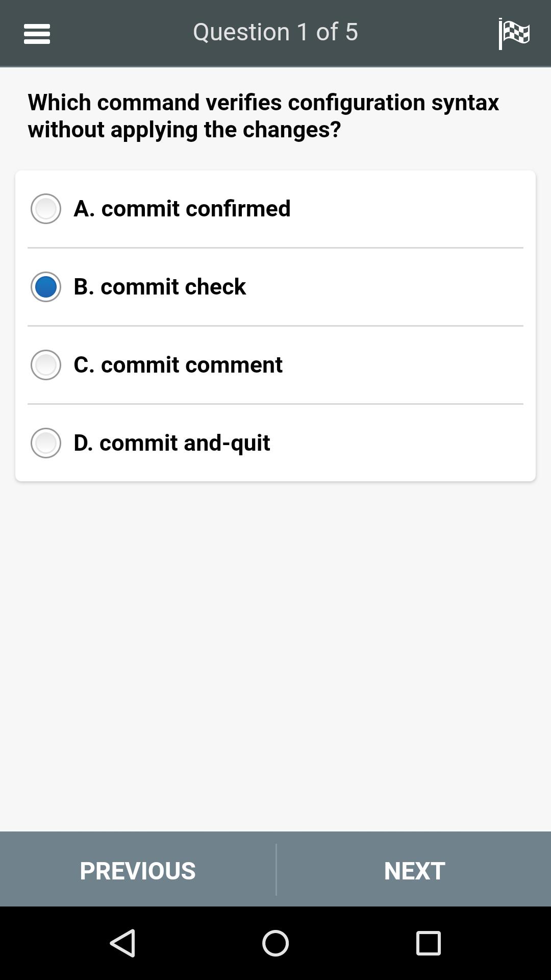Go back with the PREVIOUS button
This screenshot has width=551, height=980.
coord(138,870)
